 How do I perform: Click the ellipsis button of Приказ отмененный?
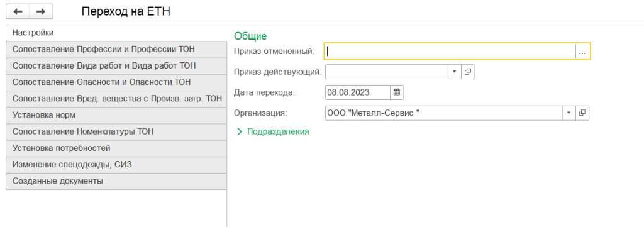click(x=582, y=52)
